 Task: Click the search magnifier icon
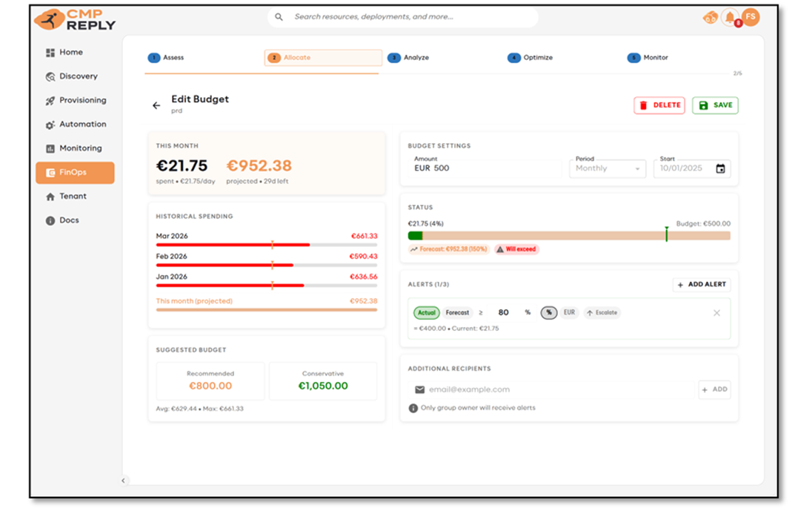(x=279, y=17)
